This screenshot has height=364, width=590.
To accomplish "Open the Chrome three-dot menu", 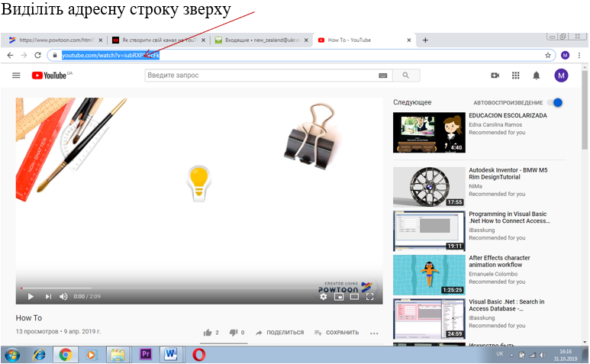I will pyautogui.click(x=579, y=55).
